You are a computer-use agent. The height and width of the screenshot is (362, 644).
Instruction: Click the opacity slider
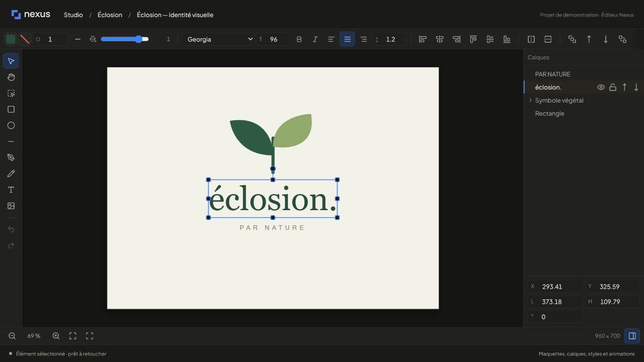pyautogui.click(x=125, y=39)
